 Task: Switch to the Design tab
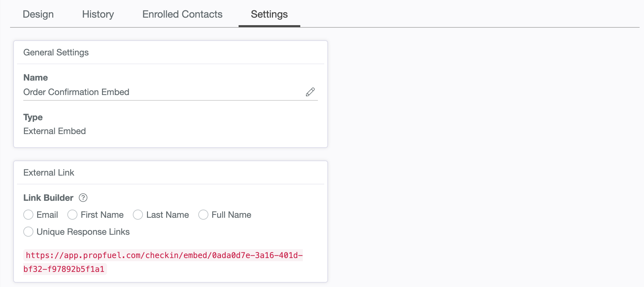(38, 14)
